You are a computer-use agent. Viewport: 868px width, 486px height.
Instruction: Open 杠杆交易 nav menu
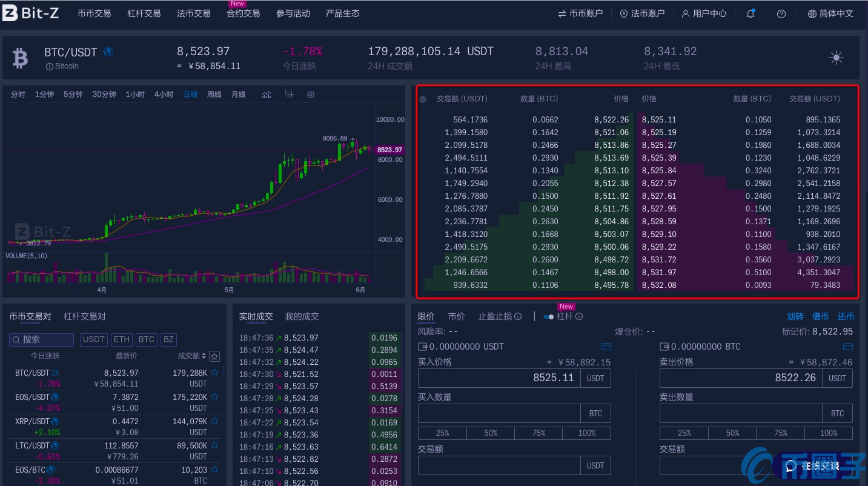tap(144, 13)
